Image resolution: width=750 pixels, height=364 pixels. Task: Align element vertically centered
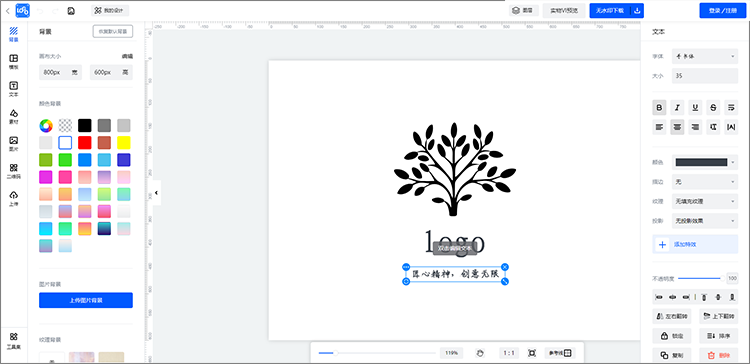point(717,297)
